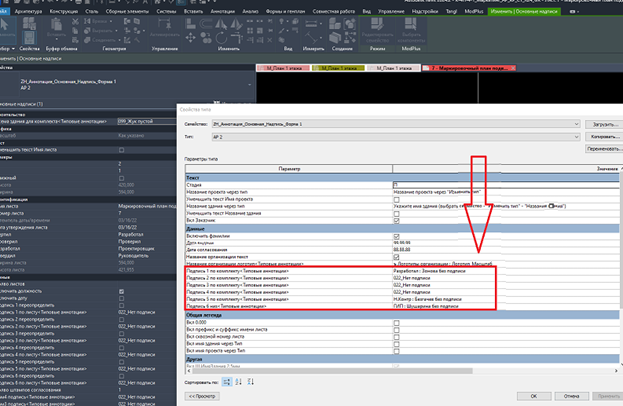Switch to the Вставить ribbon tab
This screenshot has height=406, width=623.
click(x=193, y=12)
